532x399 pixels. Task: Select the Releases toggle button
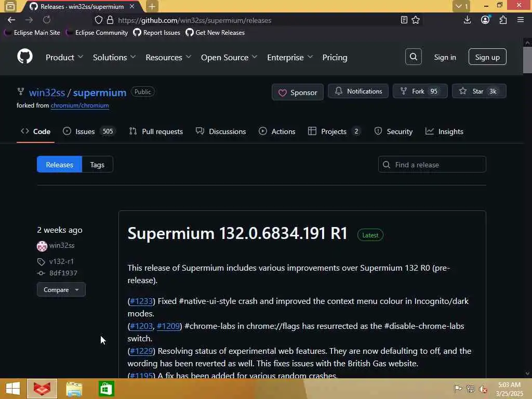(x=59, y=165)
